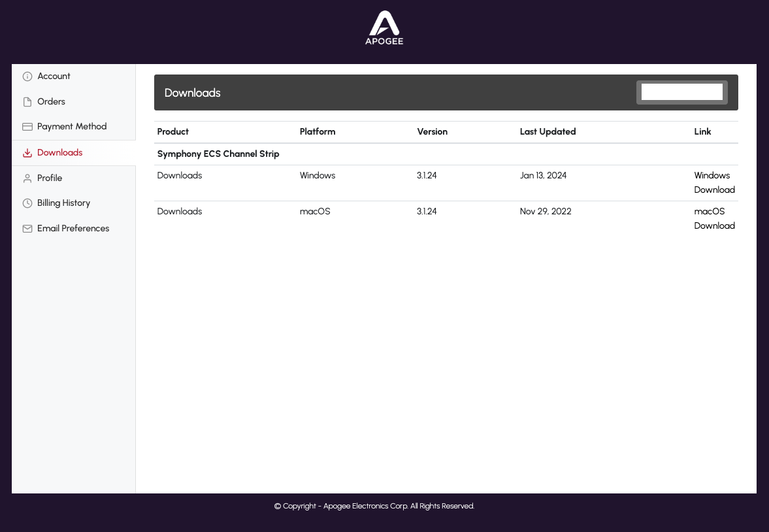Click the Link column header

pyautogui.click(x=702, y=131)
